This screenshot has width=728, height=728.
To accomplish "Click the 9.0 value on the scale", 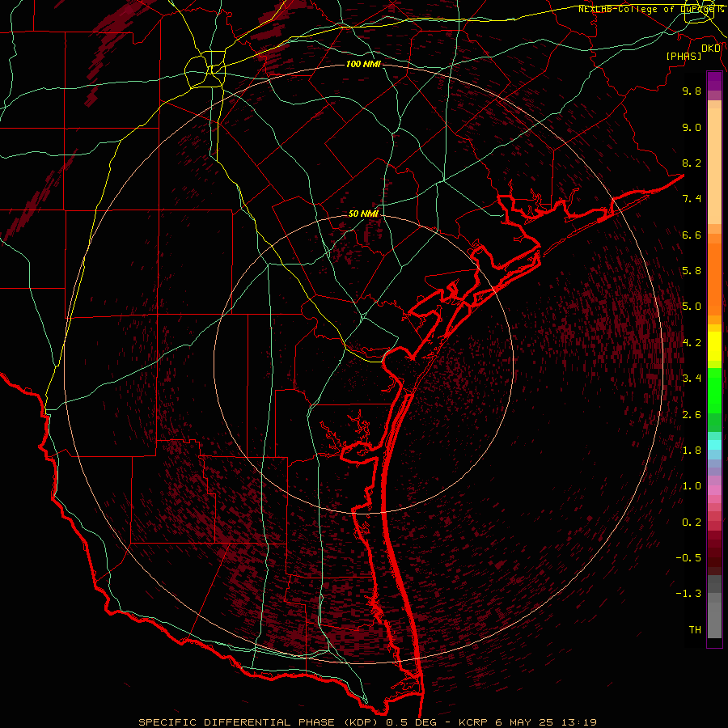I will pos(692,127).
